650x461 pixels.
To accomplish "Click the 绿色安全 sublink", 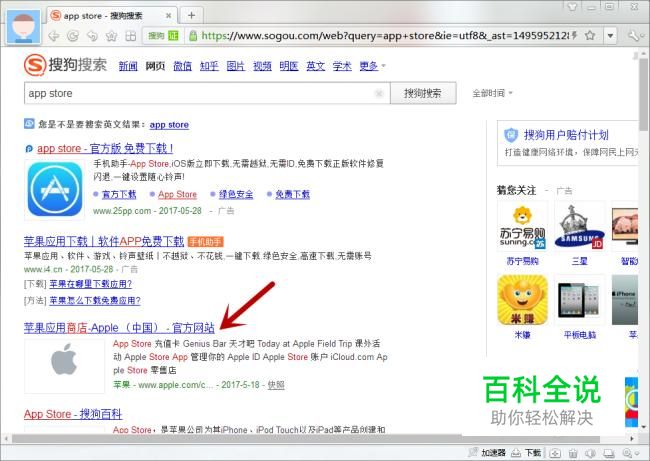I will coord(236,194).
